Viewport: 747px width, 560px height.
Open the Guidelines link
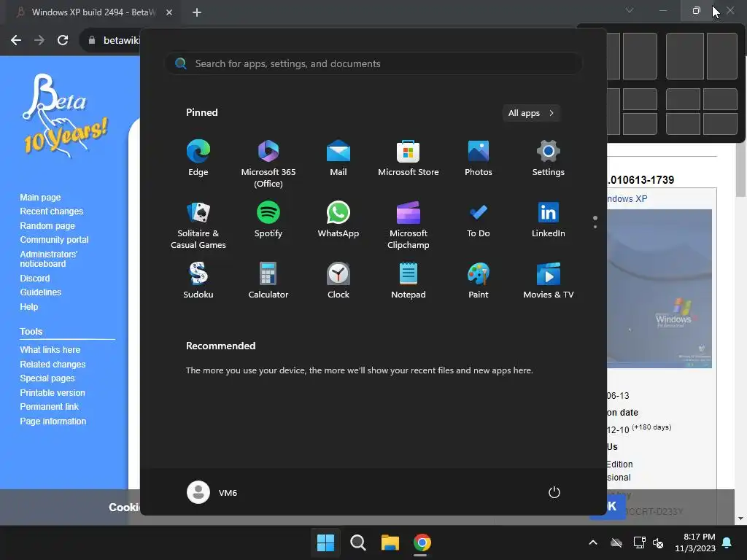point(41,292)
